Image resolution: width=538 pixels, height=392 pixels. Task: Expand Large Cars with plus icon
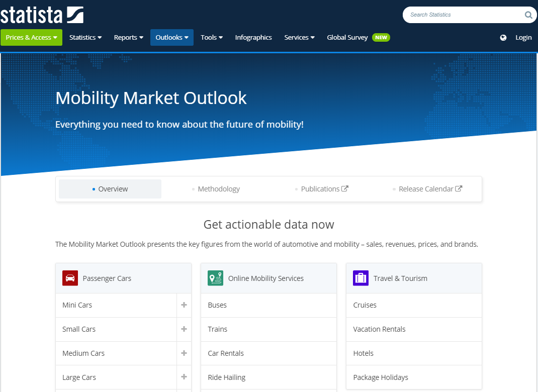[184, 377]
